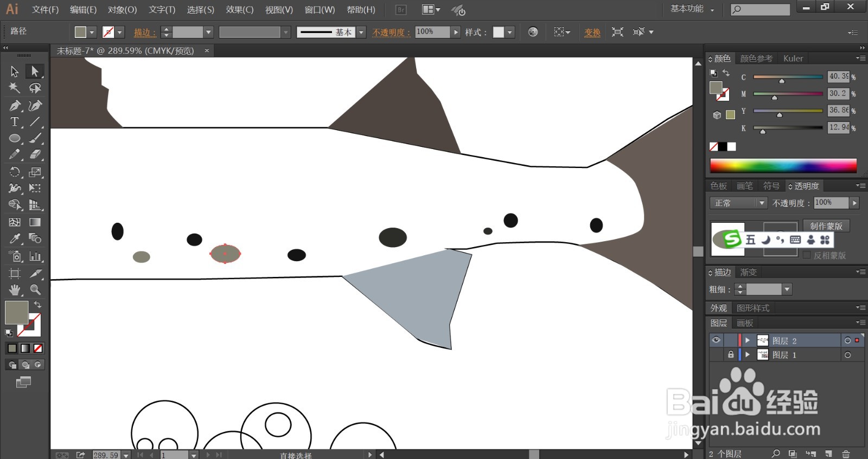Select the Zoom tool in toolbox

(x=35, y=289)
